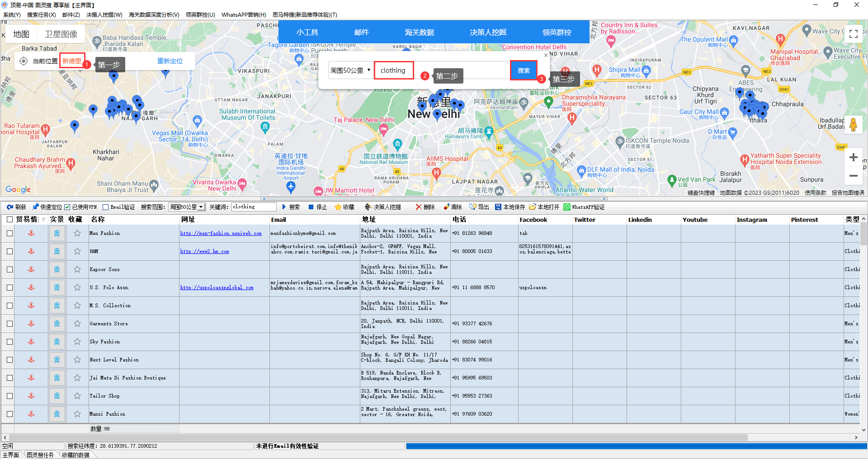Viewport: 868px width, 459px height.
Task: Click the 收藏 star toolbar button
Action: coord(344,207)
